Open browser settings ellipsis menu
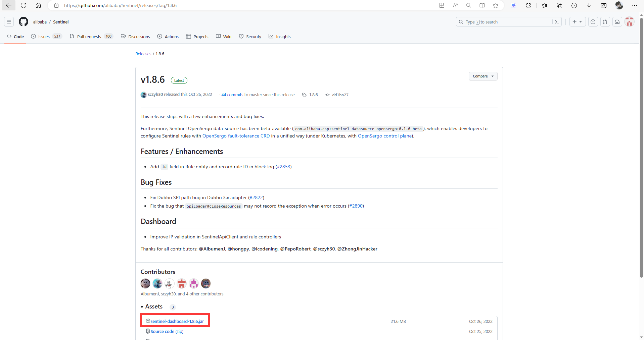 [634, 5]
